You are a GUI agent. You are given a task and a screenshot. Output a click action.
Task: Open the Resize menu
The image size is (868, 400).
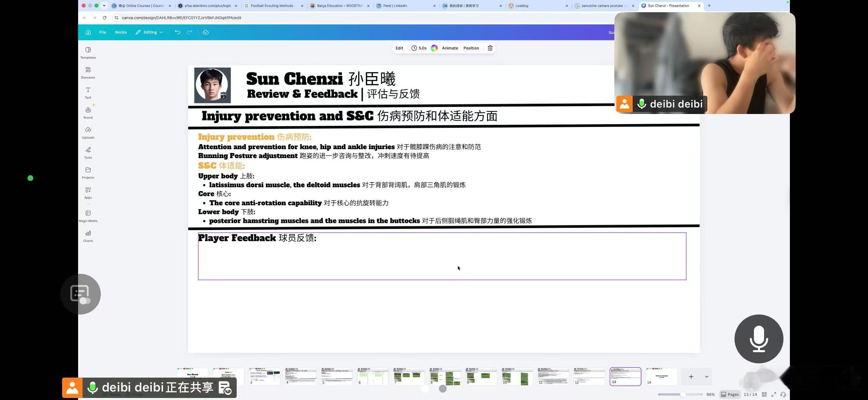[121, 32]
